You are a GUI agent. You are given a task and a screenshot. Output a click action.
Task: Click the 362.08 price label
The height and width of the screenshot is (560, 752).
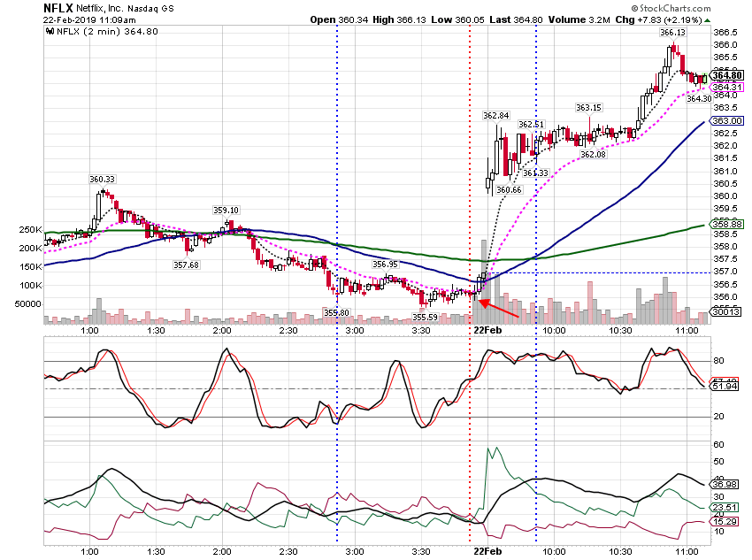(594, 155)
